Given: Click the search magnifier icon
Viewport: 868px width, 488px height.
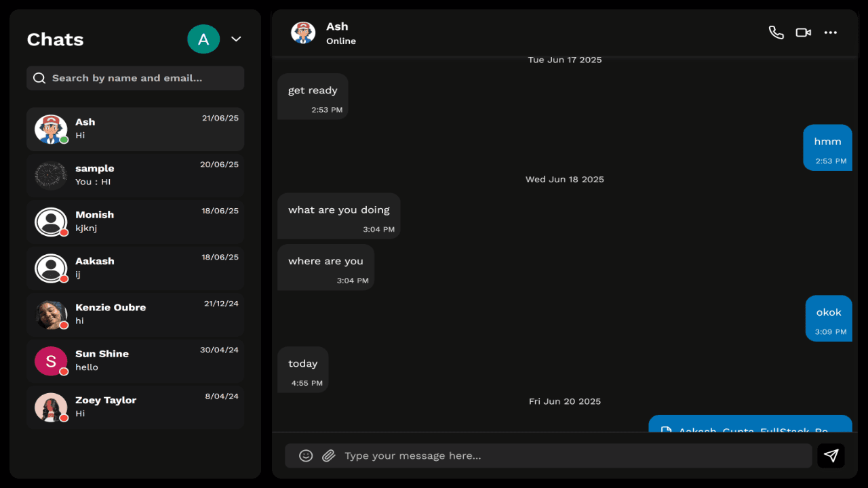Looking at the screenshot, I should click(39, 77).
